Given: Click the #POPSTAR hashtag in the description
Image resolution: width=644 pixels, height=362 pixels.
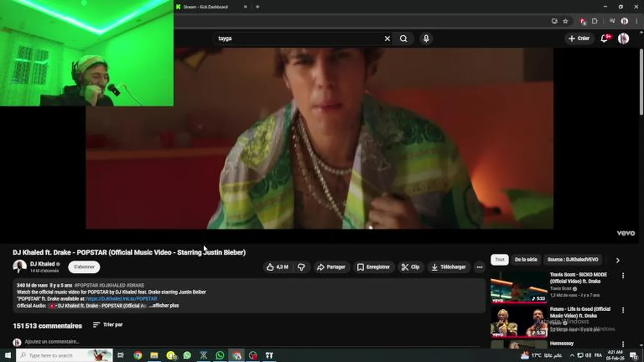Looking at the screenshot, I should [86, 286].
